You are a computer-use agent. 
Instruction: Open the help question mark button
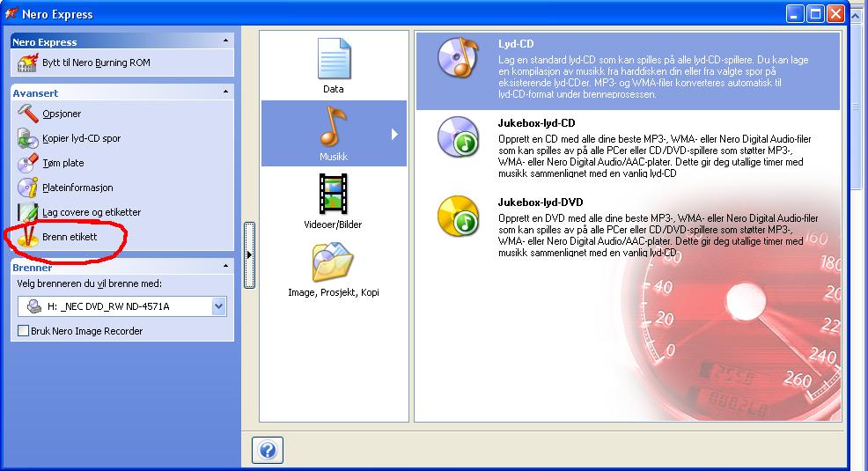coord(268,450)
